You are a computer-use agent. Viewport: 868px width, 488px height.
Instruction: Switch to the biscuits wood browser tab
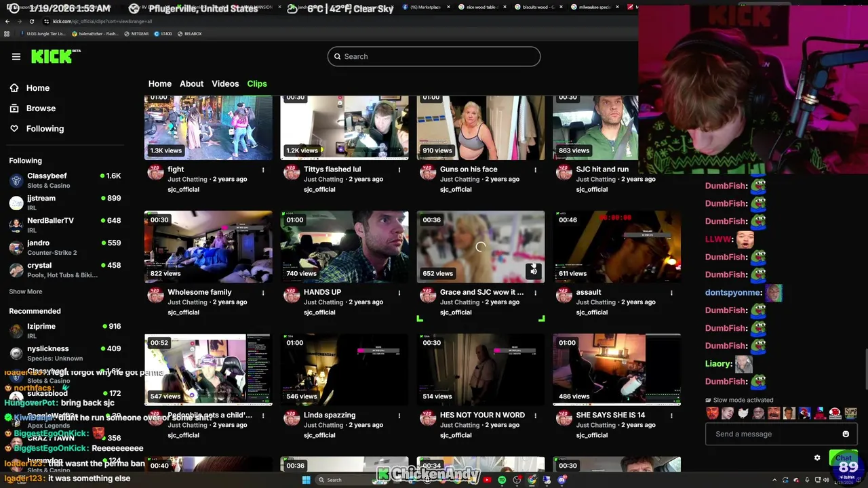coord(538,7)
